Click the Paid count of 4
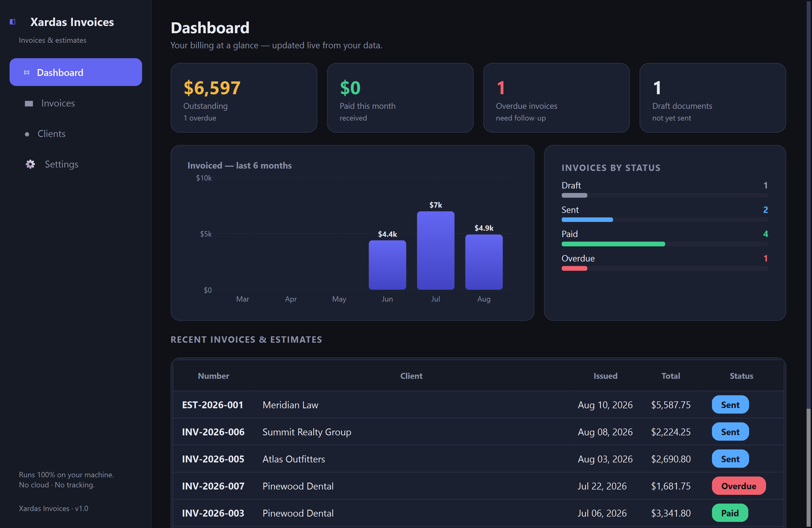Image resolution: width=812 pixels, height=528 pixels. tap(765, 234)
